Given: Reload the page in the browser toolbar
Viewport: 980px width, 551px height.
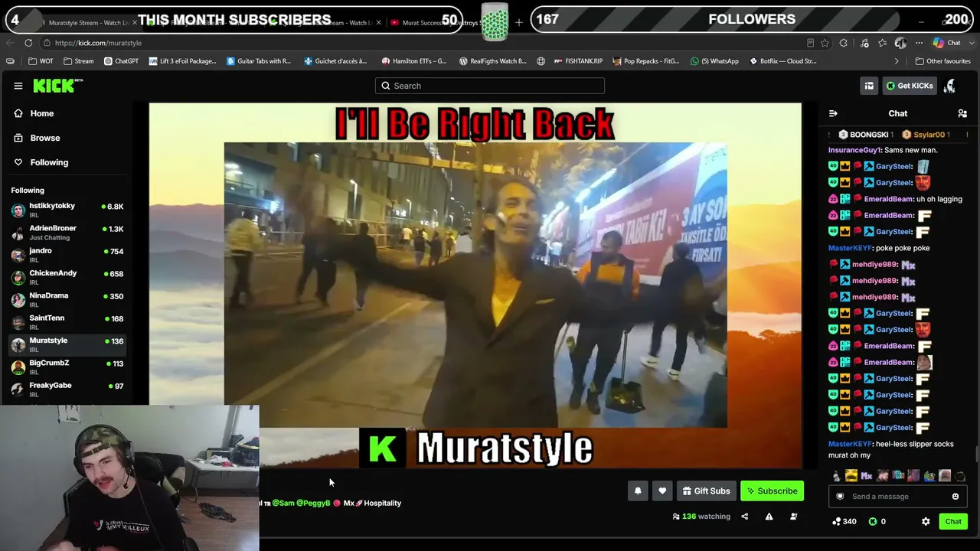Looking at the screenshot, I should pyautogui.click(x=28, y=43).
